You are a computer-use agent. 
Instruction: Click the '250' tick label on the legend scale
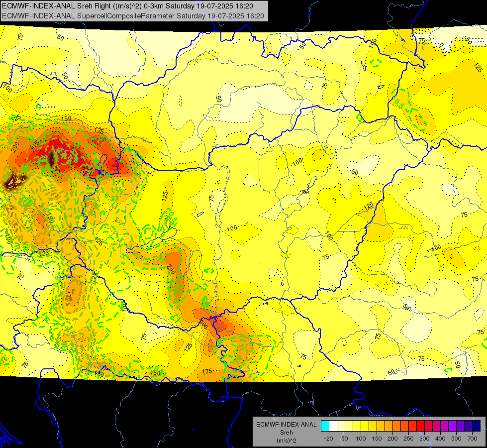pos(408,439)
